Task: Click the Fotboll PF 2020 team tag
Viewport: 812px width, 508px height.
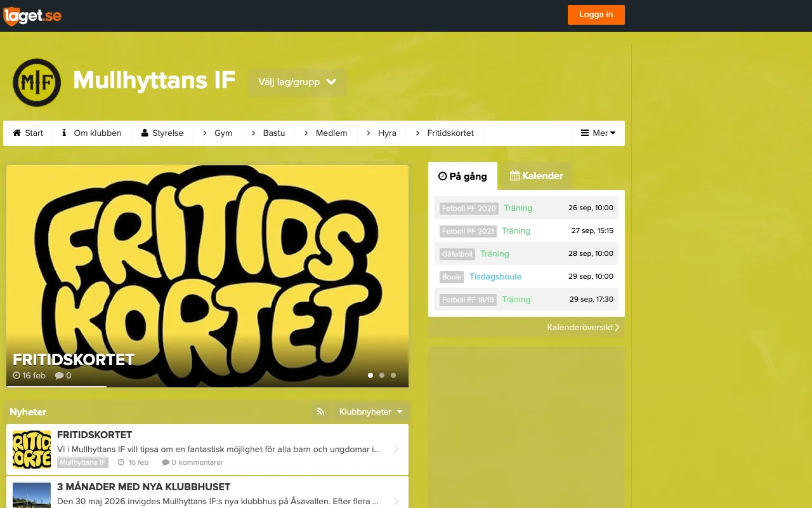Action: click(x=469, y=208)
